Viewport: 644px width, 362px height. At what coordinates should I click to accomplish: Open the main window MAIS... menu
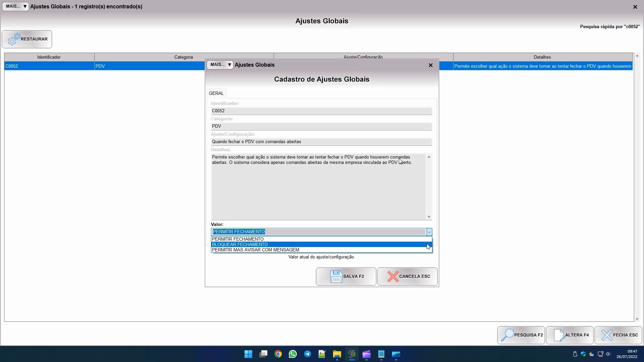pyautogui.click(x=15, y=6)
